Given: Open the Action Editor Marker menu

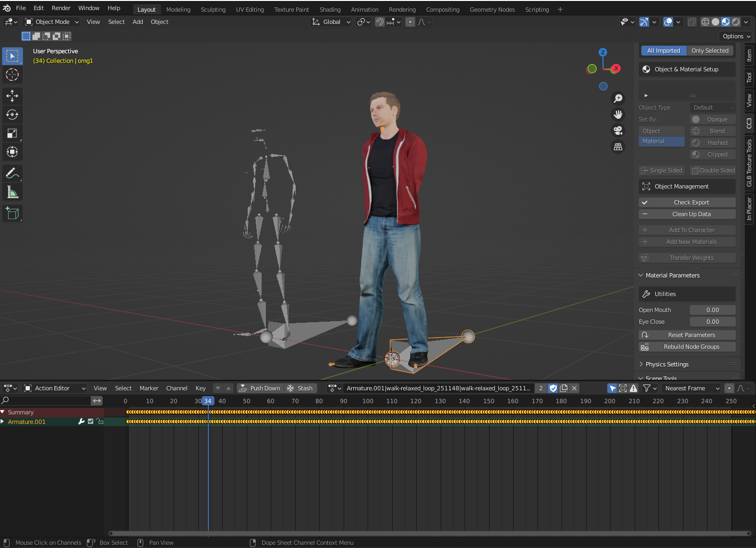Looking at the screenshot, I should click(x=149, y=388).
